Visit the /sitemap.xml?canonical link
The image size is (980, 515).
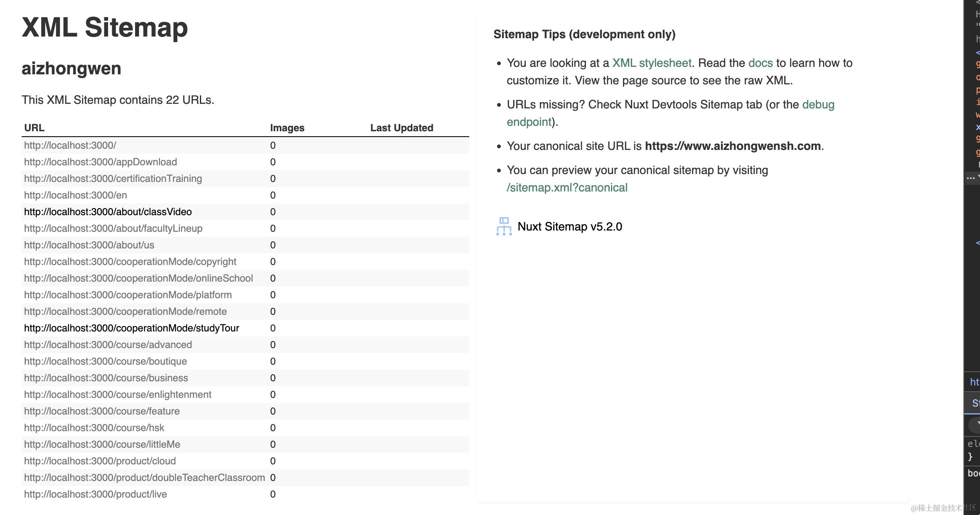(567, 188)
